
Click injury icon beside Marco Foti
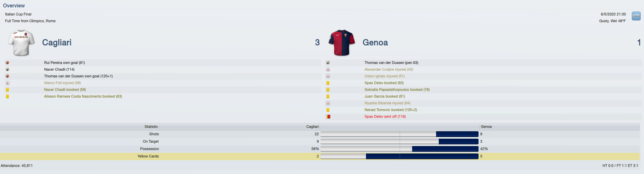[x=7, y=83]
